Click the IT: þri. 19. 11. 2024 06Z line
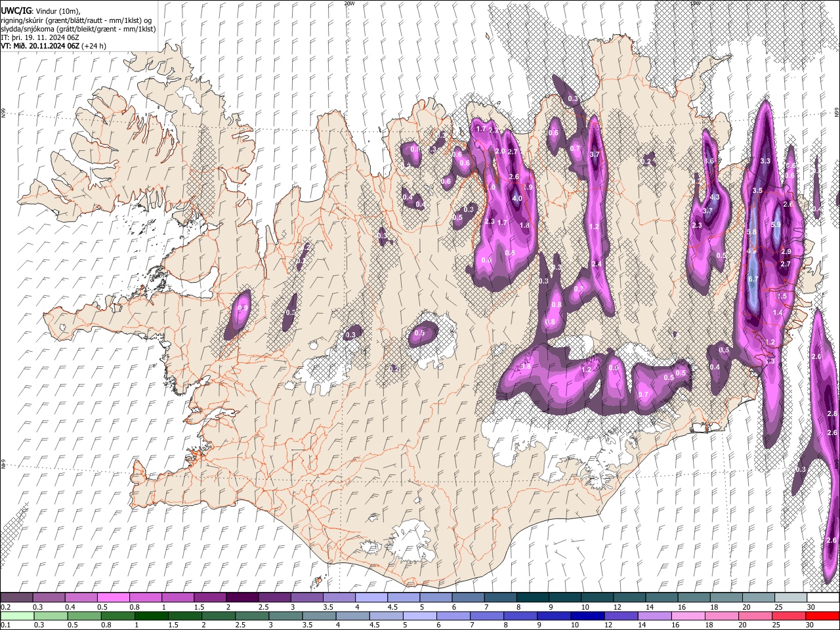This screenshot has height=630, width=840. click(40, 37)
